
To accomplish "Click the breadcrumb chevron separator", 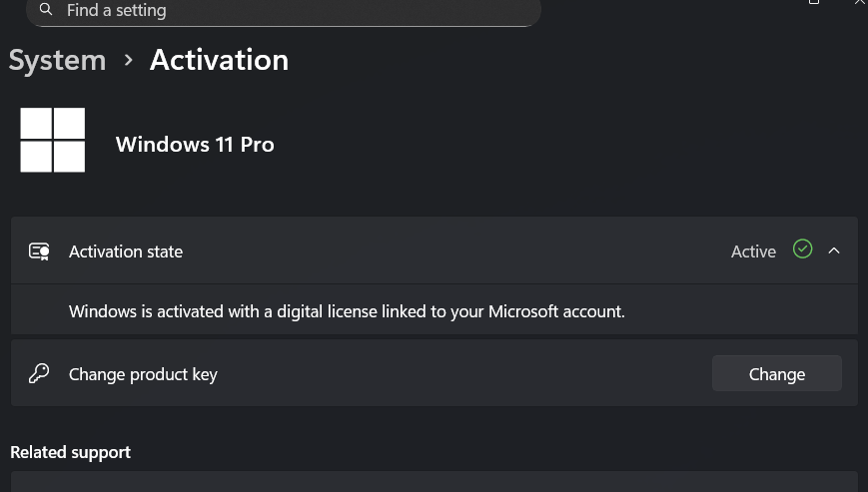I will [128, 60].
